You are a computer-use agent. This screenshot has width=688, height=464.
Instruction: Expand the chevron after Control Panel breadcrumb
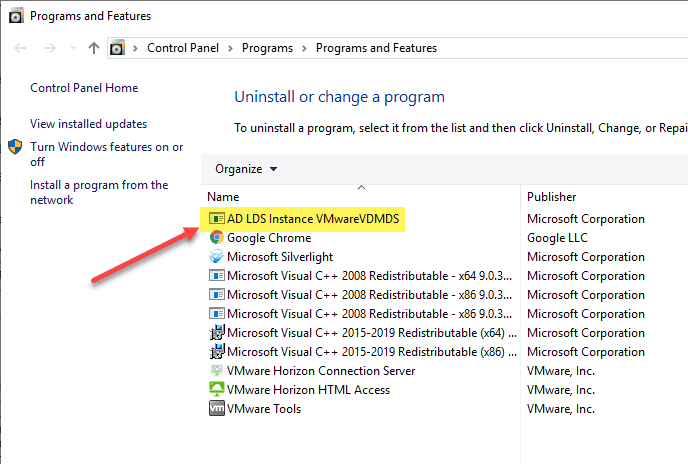coord(231,48)
